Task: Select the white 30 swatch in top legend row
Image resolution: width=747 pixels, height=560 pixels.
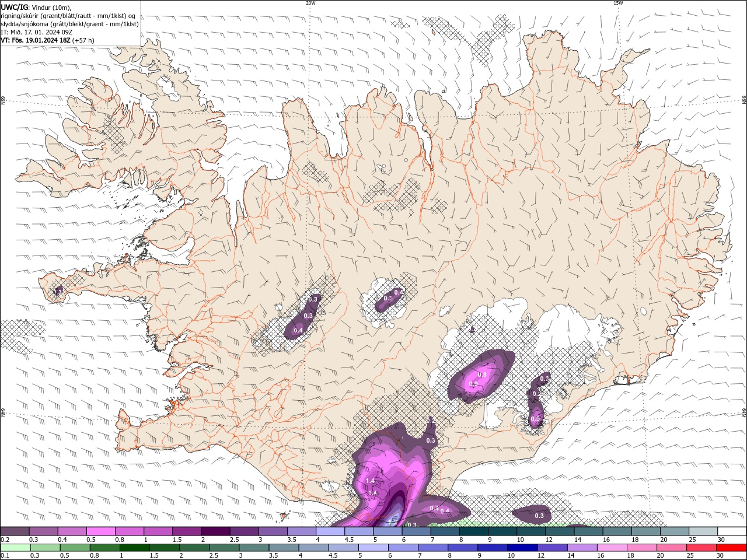Action: (732, 531)
